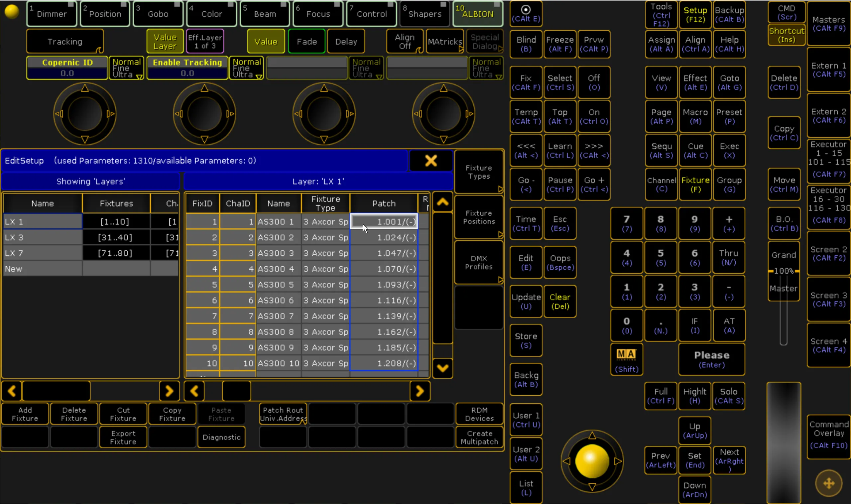Click the Store (S) button
Viewport: 851px width, 504px height.
(526, 340)
